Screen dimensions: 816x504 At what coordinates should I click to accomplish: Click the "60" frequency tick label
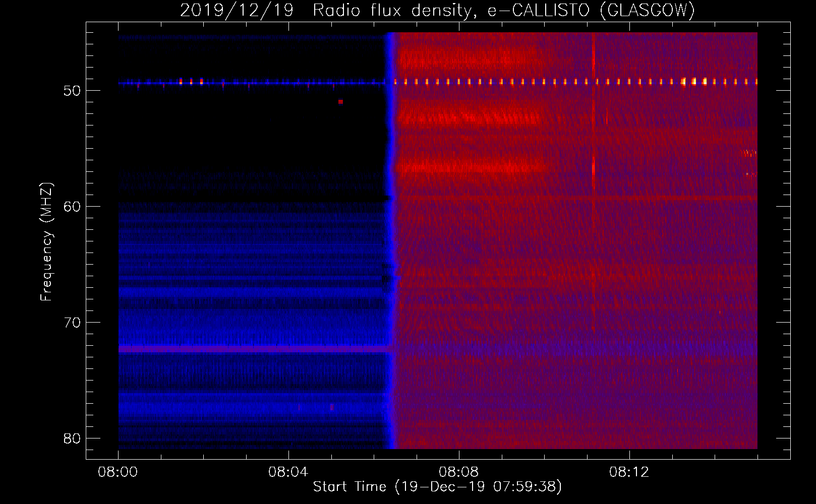72,207
